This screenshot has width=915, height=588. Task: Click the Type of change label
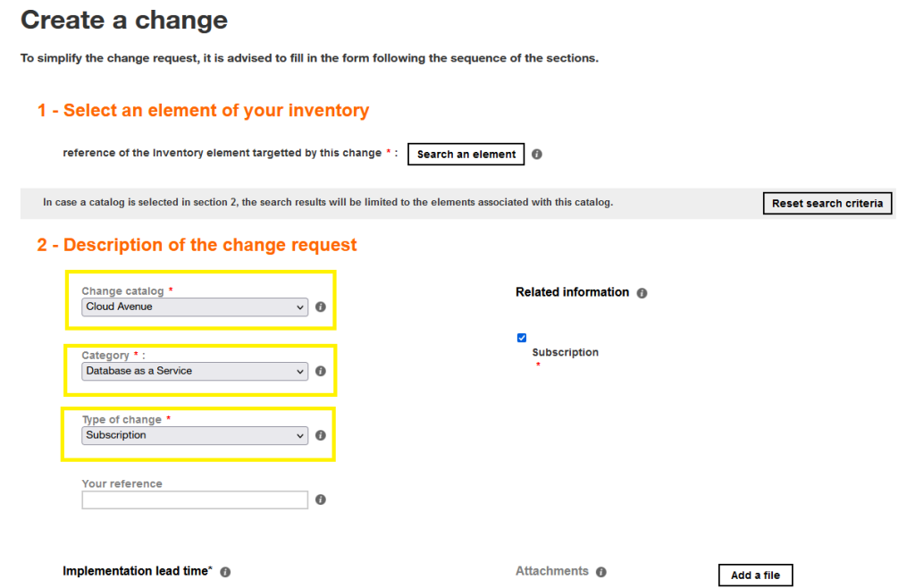point(122,420)
